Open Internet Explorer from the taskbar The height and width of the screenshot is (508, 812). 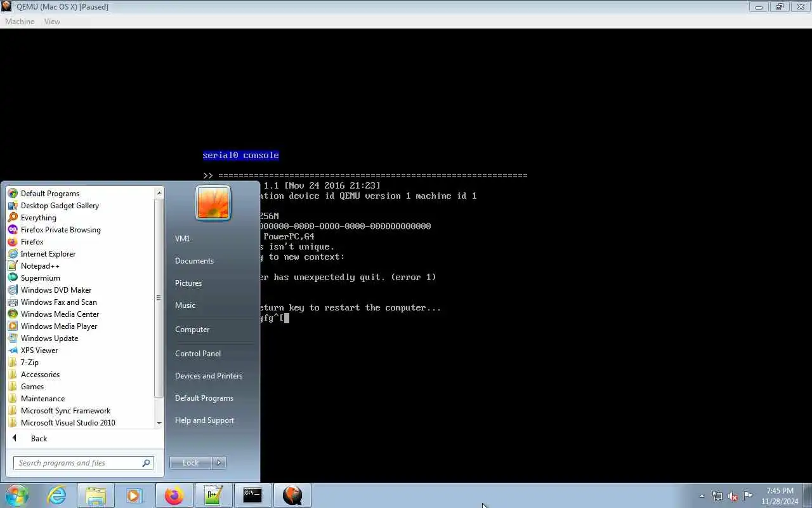57,495
